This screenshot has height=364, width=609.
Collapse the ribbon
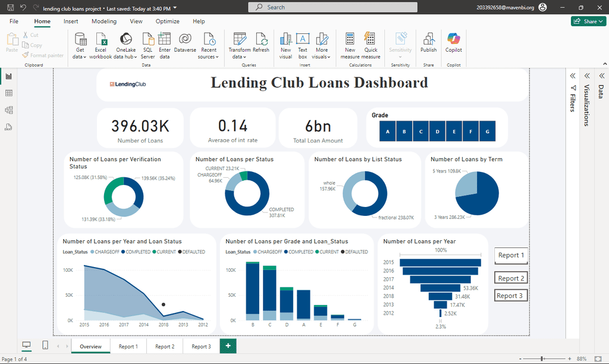coord(605,64)
